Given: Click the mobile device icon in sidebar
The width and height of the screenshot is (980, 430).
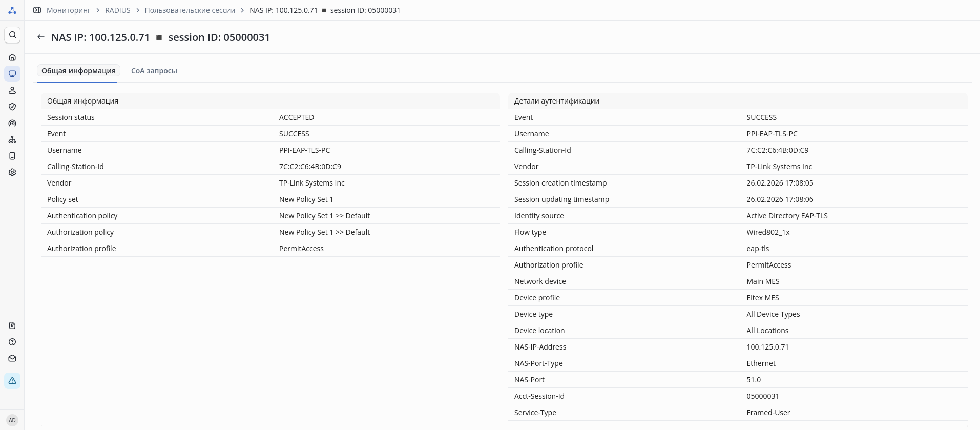Looking at the screenshot, I should pos(12,156).
